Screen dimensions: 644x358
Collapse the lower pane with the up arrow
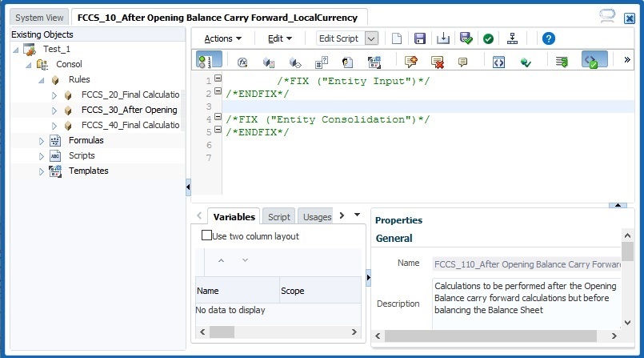618,205
